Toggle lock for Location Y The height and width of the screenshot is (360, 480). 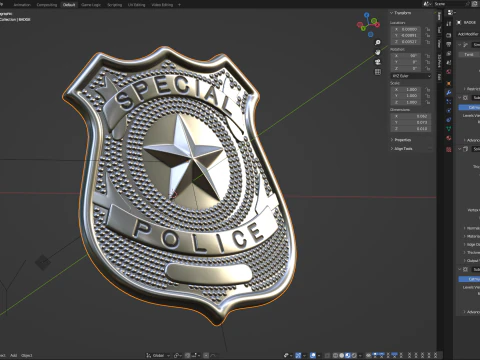point(427,35)
